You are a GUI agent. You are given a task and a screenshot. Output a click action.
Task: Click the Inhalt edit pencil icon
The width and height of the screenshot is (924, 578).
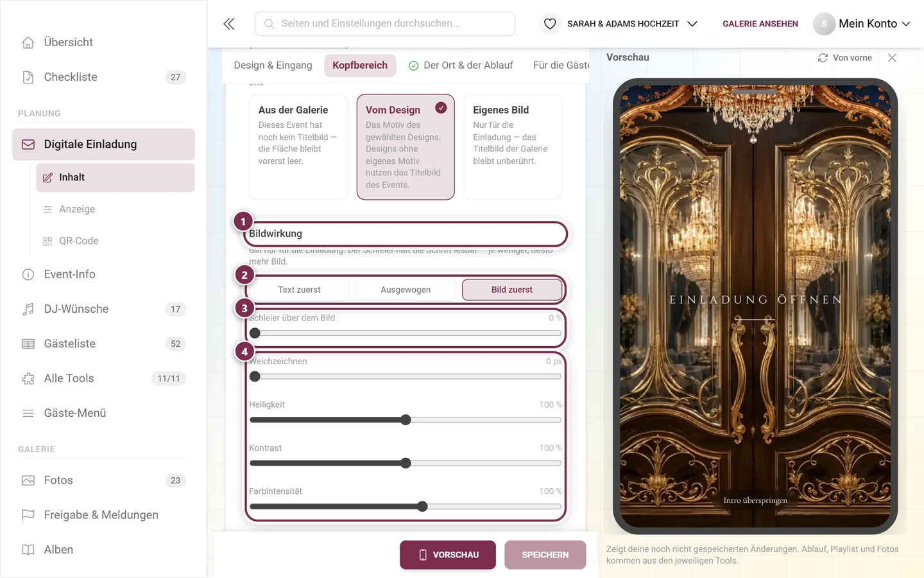point(47,178)
